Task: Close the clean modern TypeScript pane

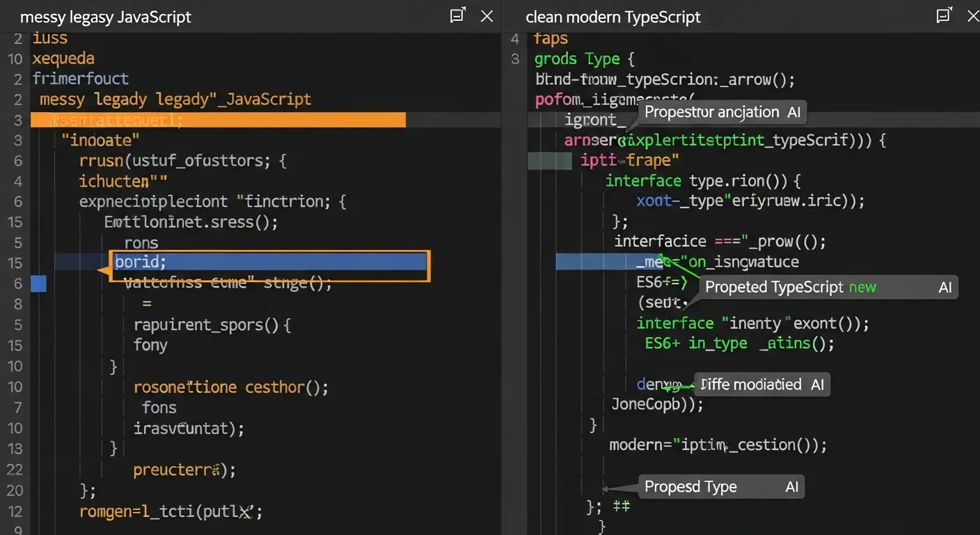Action: pyautogui.click(x=973, y=16)
